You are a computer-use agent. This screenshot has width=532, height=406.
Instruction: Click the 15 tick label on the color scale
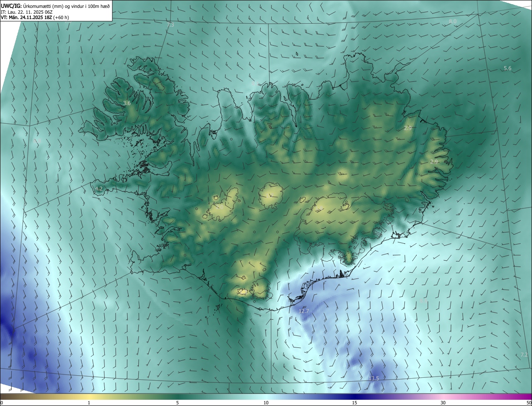(355, 403)
